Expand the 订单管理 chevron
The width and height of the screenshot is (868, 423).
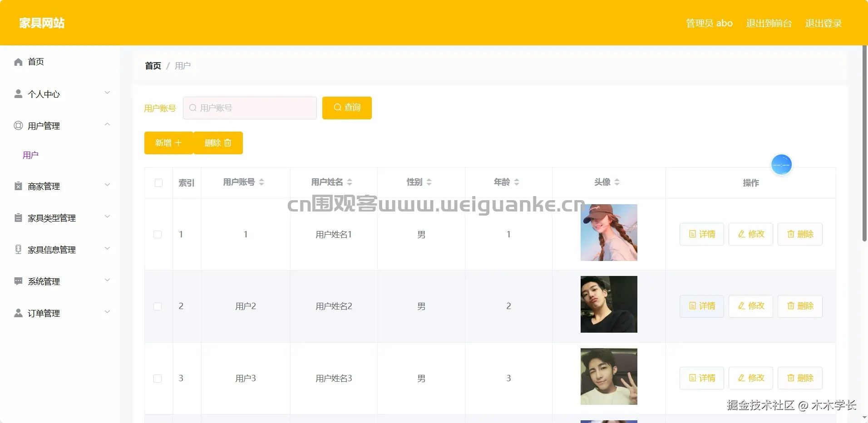[108, 312]
